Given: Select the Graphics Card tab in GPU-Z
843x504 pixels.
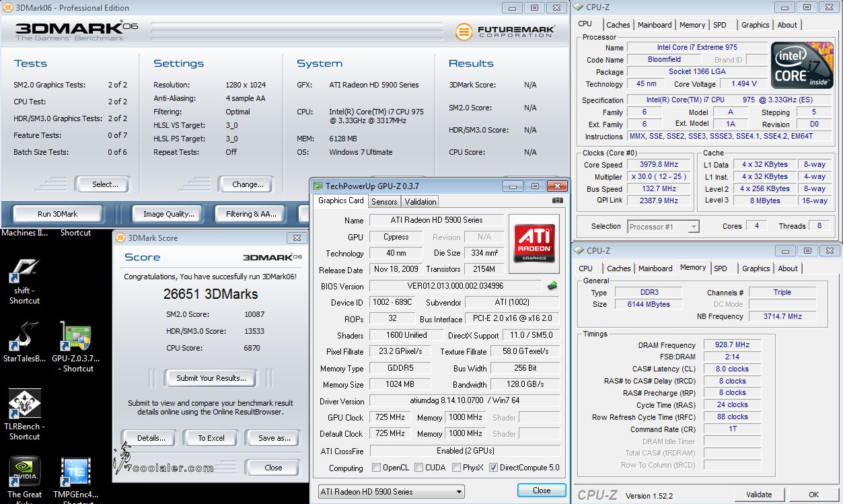Looking at the screenshot, I should (340, 201).
